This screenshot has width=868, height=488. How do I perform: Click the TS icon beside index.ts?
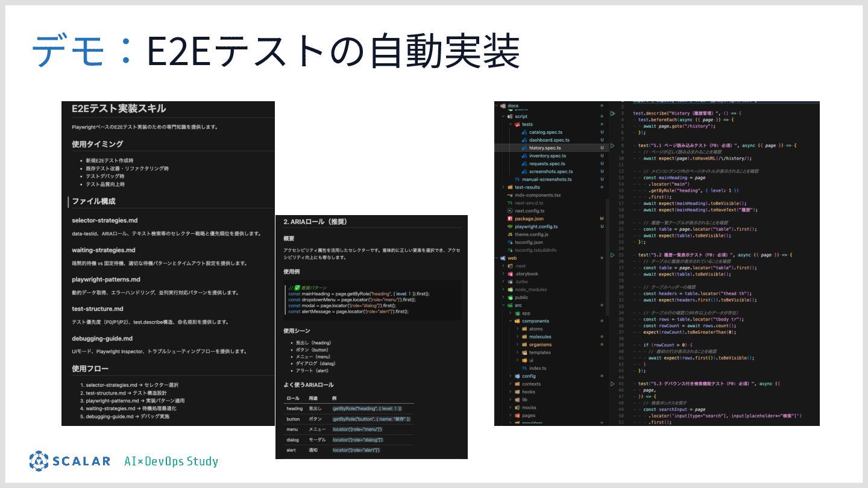(x=524, y=368)
